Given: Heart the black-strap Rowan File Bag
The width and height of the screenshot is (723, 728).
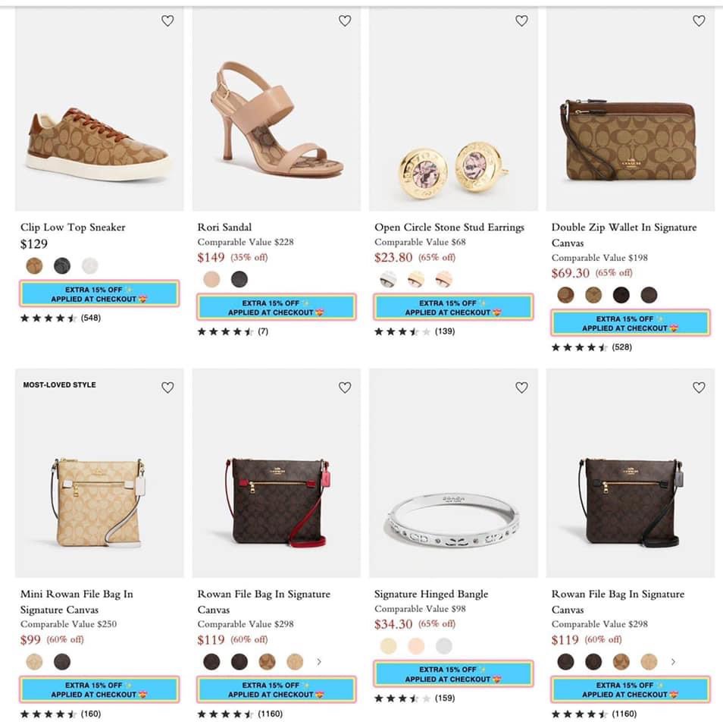Looking at the screenshot, I should (699, 388).
